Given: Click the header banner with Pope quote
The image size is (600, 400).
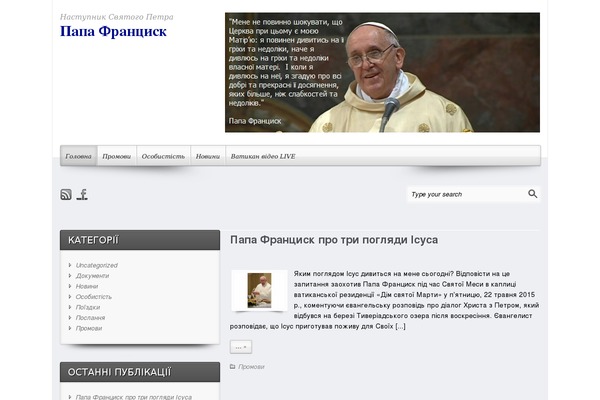Looking at the screenshot, I should click(x=382, y=72).
